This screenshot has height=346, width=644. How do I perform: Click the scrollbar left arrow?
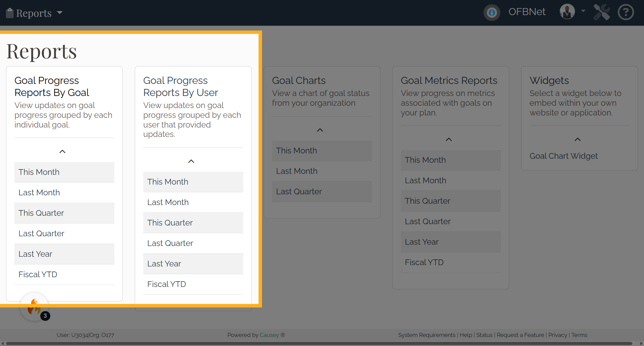3,343
